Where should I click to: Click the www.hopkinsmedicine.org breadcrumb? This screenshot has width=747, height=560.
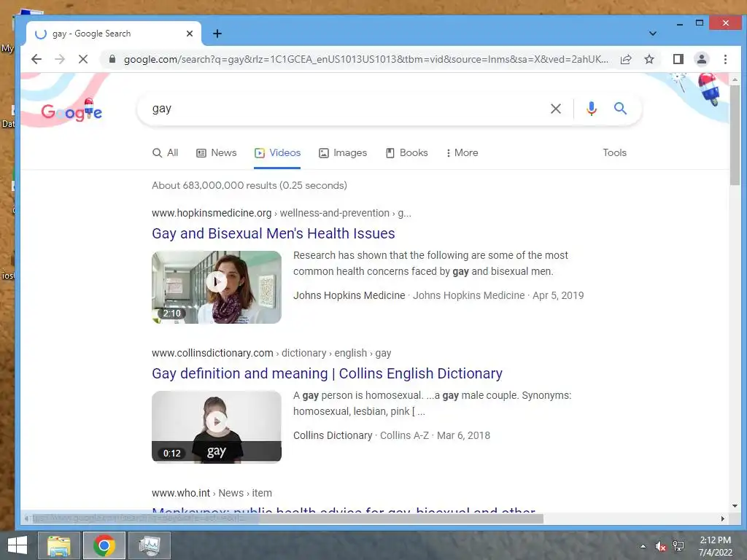coord(282,213)
